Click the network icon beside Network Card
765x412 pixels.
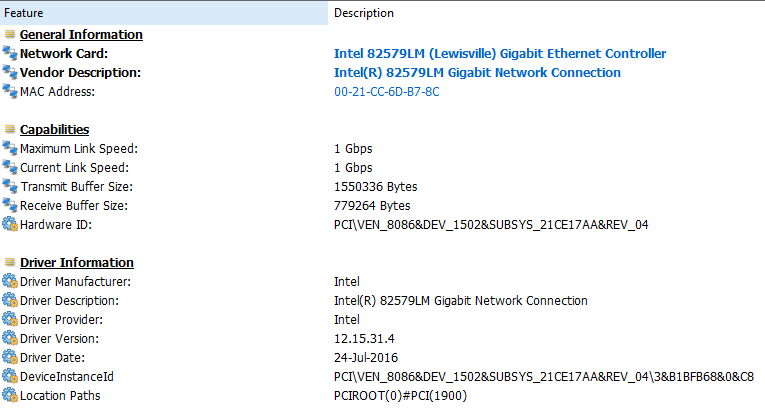point(10,53)
